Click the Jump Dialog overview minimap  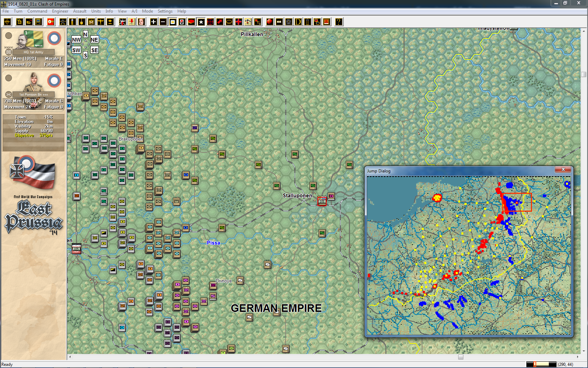pyautogui.click(x=469, y=255)
